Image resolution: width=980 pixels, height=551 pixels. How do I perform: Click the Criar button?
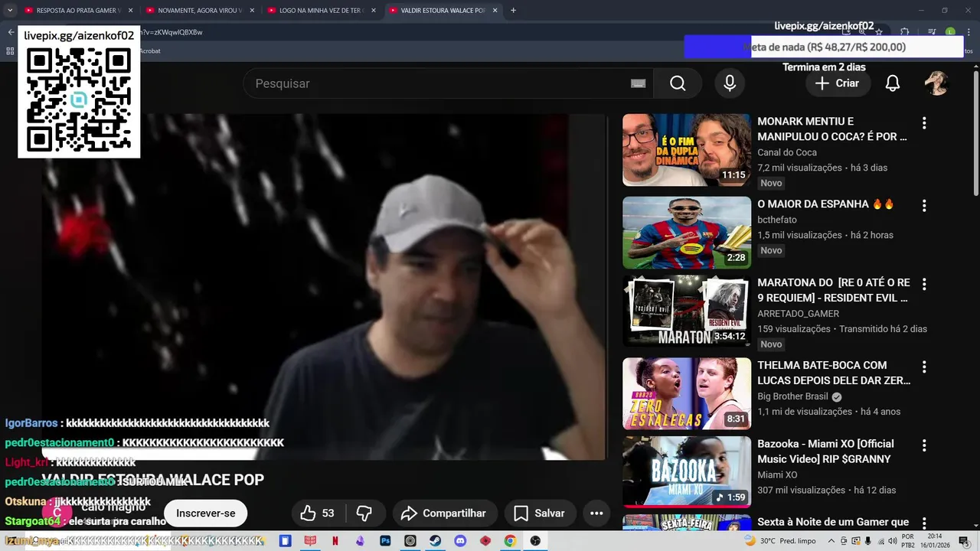click(x=838, y=83)
